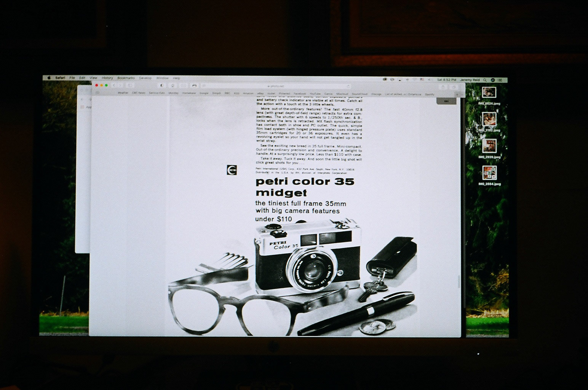This screenshot has width=588, height=390.
Task: Click the Wi-Fi icon in menu bar
Action: coord(414,80)
